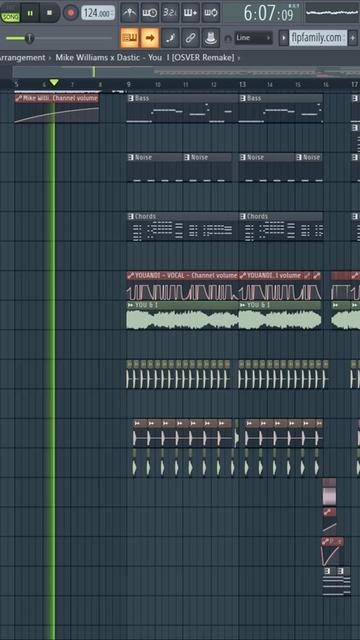
Task: Click the link icon for note grouping
Action: pos(191,38)
